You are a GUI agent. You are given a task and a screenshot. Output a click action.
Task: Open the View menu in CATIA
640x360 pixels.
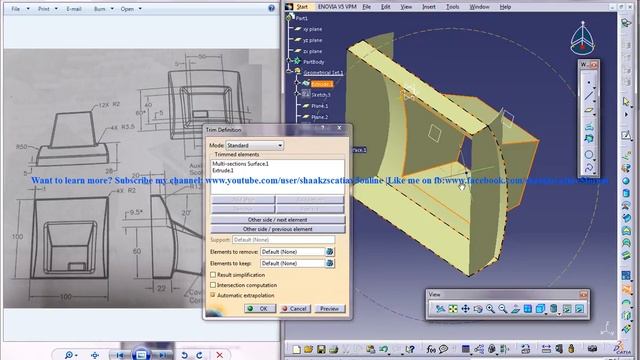point(406,7)
